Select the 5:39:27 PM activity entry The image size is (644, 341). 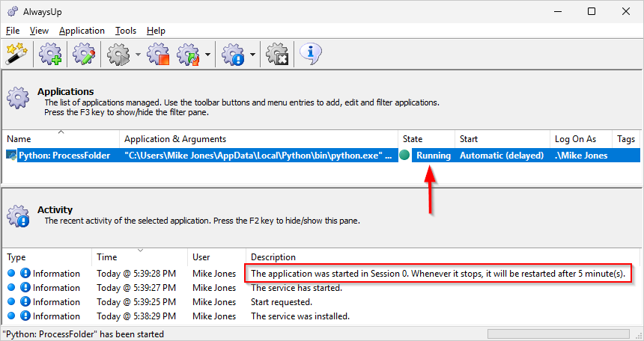pos(321,288)
